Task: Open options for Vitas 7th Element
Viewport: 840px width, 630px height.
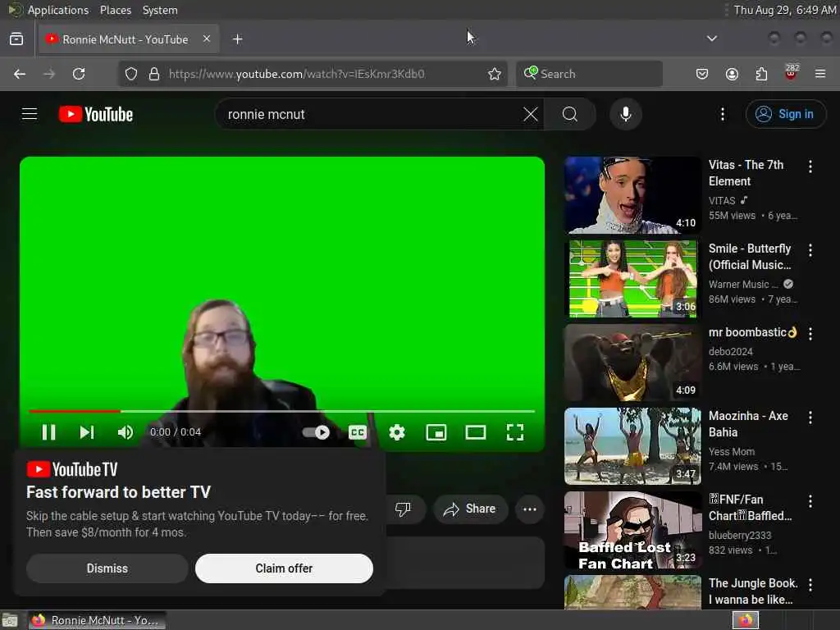Action: pos(810,167)
